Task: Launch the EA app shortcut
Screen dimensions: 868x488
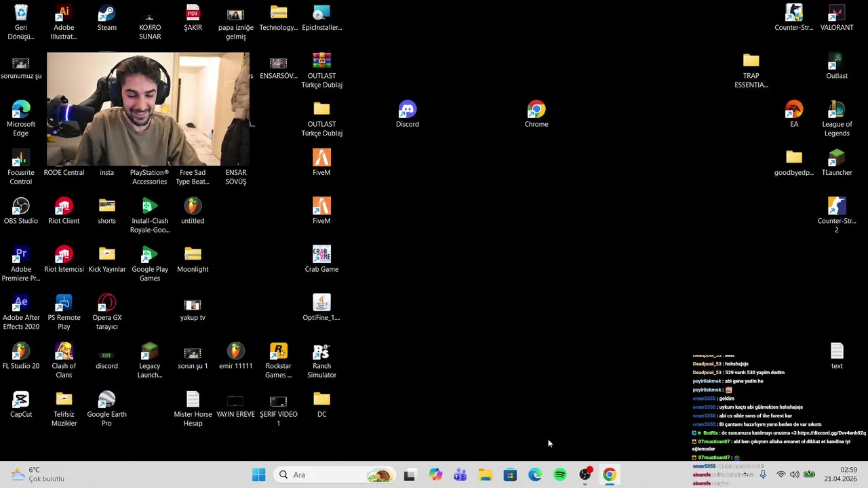Action: [794, 115]
